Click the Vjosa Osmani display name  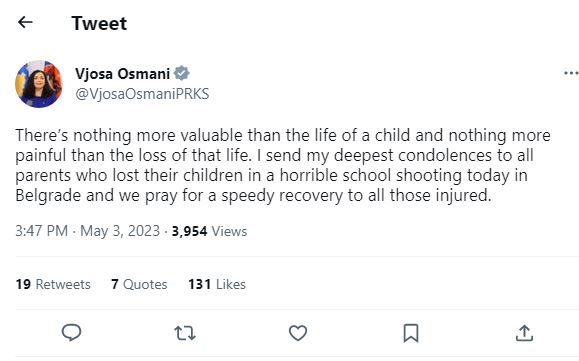pyautogui.click(x=122, y=73)
